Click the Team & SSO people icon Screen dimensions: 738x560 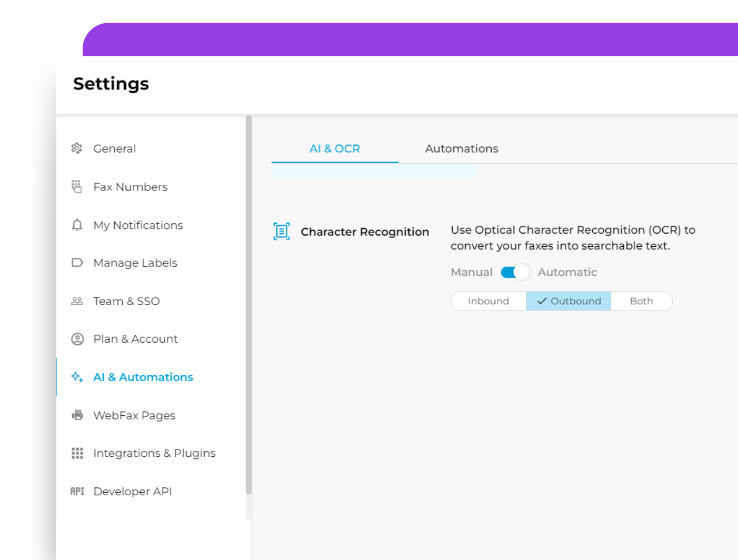click(77, 301)
